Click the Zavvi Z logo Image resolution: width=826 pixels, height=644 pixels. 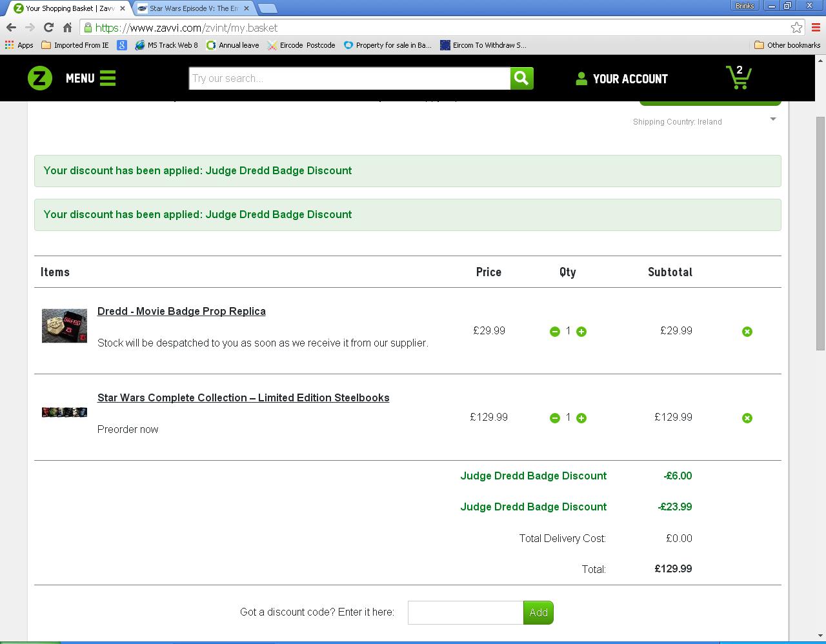click(40, 78)
